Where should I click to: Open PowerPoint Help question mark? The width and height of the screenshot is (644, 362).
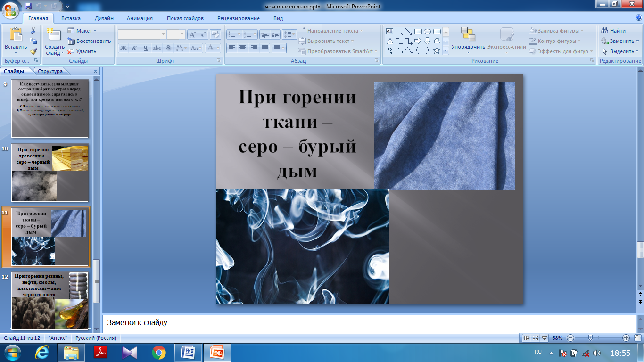(x=639, y=17)
